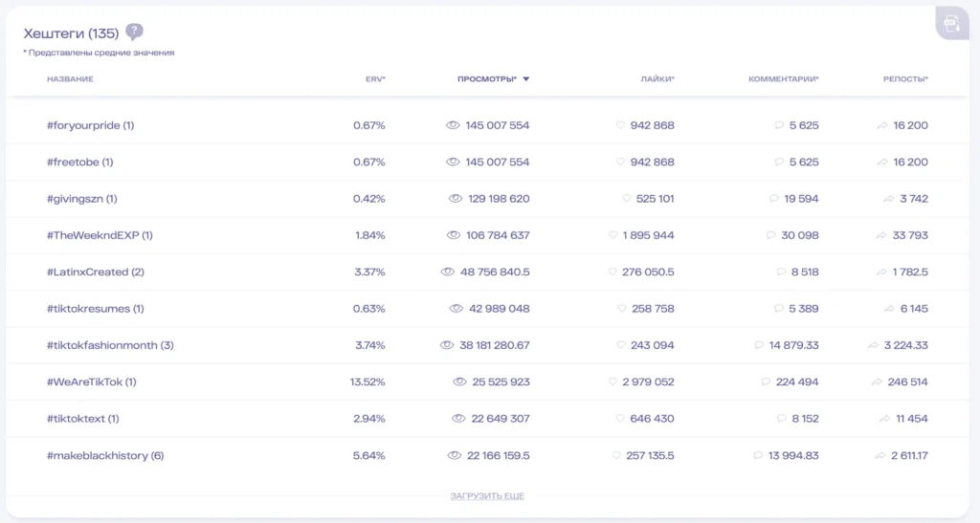Click the comment bubble icon in the #LatinxCreated row
This screenshot has width=980, height=523.
pos(781,272)
